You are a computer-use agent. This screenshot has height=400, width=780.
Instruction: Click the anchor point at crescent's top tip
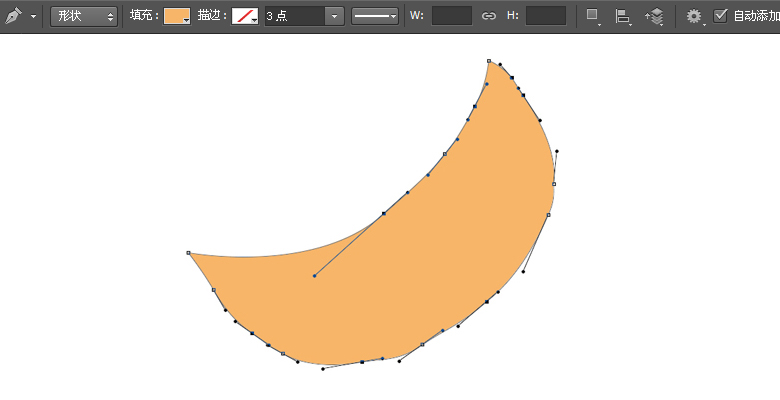[x=489, y=61]
